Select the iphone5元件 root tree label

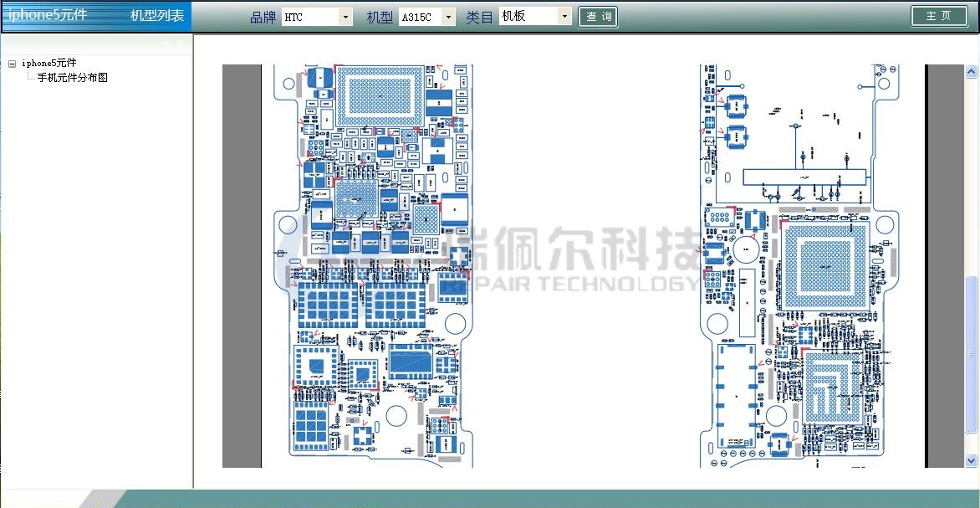[x=48, y=63]
